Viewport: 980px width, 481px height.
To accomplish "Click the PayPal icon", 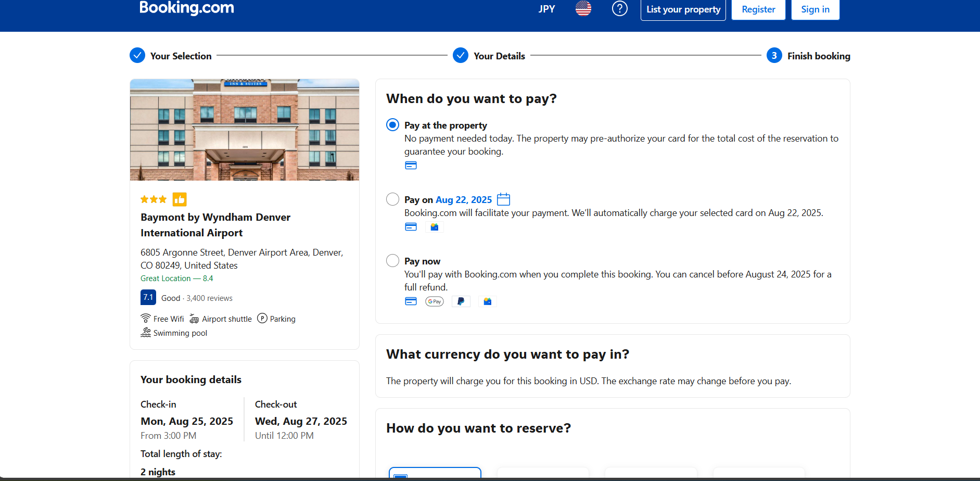I will (461, 301).
